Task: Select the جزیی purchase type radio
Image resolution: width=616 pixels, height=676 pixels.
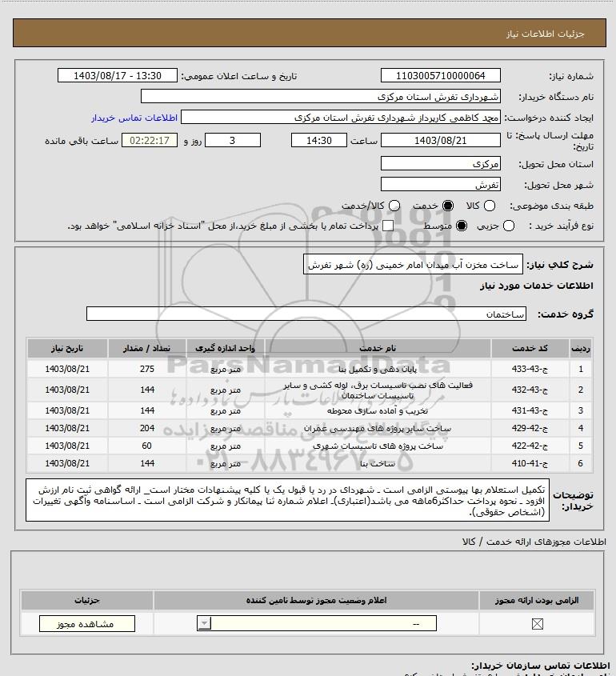Action: (x=509, y=226)
